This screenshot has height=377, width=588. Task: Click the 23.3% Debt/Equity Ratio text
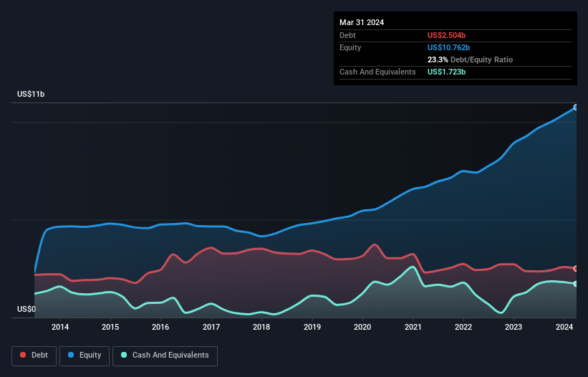click(470, 59)
